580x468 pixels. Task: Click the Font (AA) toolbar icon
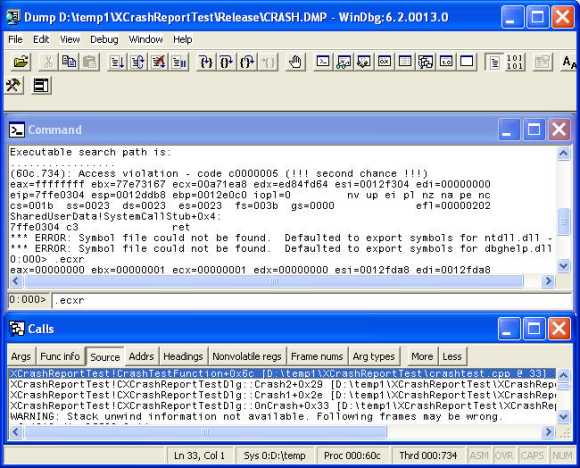coord(569,61)
